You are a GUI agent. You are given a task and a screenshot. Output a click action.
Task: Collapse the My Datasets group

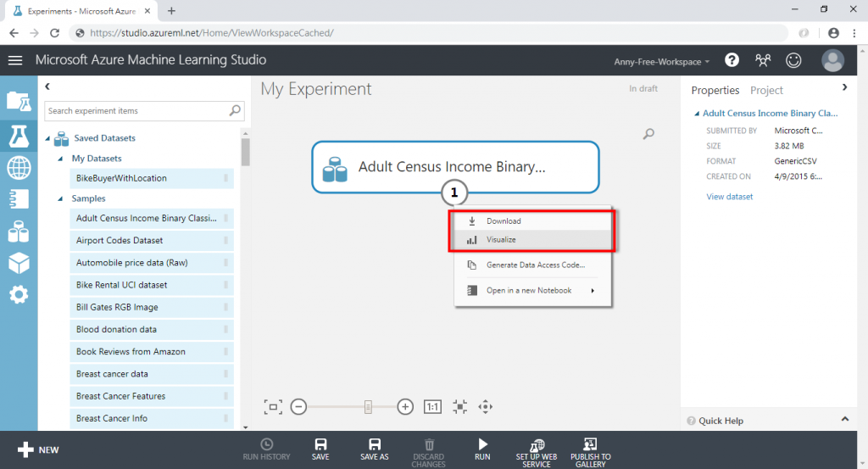tap(60, 159)
